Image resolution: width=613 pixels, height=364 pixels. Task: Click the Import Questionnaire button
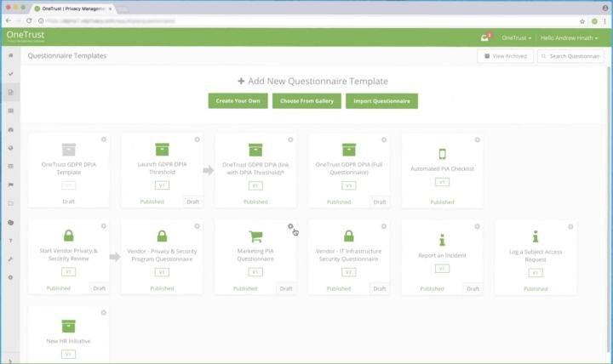coord(381,100)
